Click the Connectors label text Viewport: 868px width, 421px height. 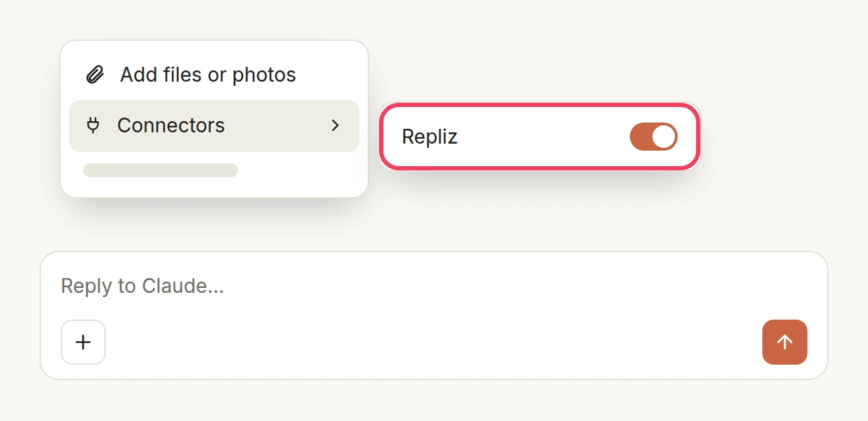[171, 125]
